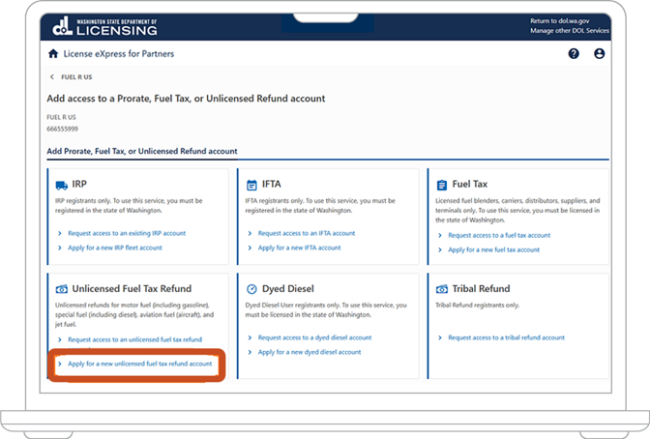Click chevron beside Apply for new dyed diesel account
The image size is (650, 439).
(250, 352)
